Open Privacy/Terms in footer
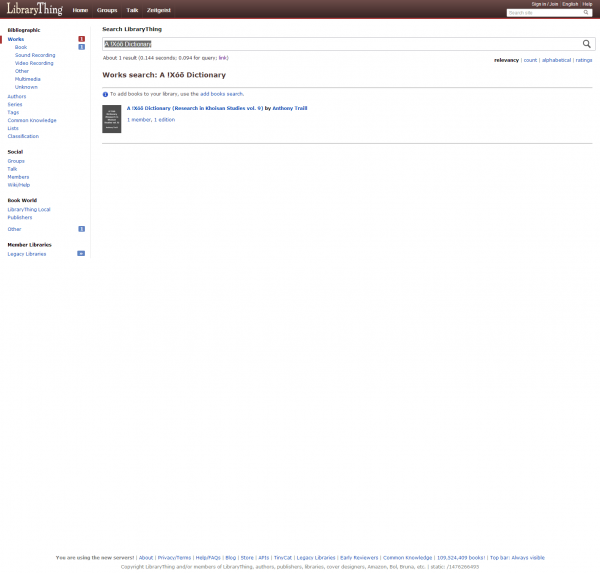600x573 pixels. point(174,558)
